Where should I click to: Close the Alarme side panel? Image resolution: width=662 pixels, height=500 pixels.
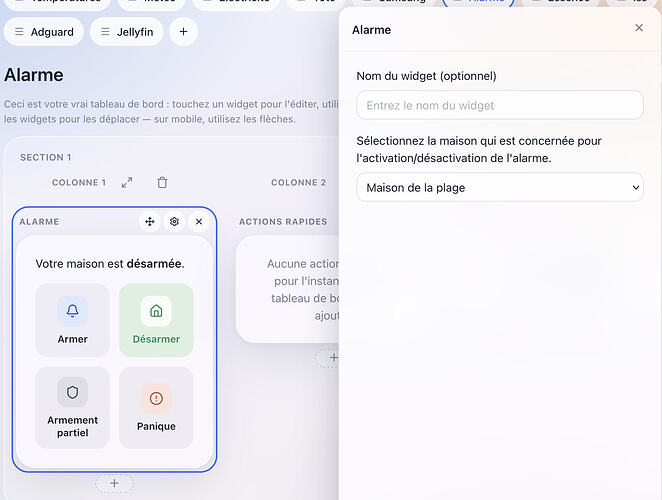[639, 28]
